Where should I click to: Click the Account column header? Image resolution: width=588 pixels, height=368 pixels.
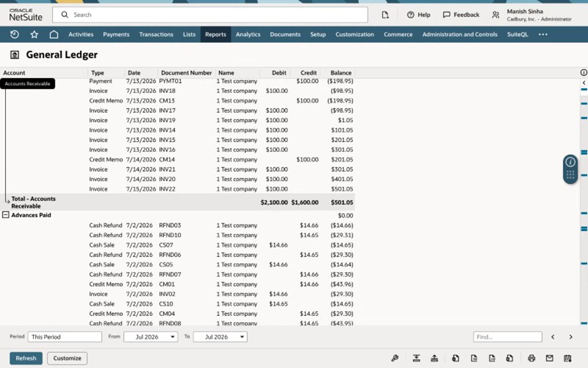pyautogui.click(x=14, y=73)
